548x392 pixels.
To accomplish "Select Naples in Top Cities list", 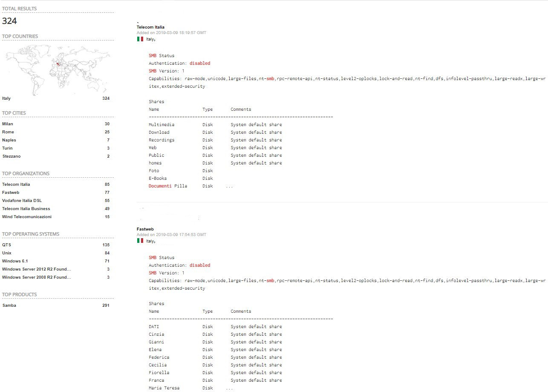I will 9,140.
